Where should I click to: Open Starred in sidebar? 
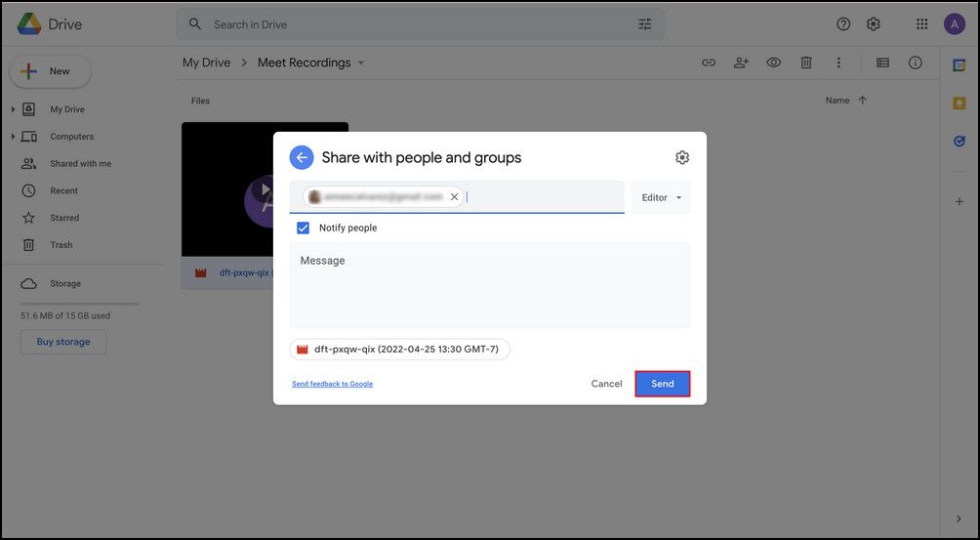click(64, 218)
